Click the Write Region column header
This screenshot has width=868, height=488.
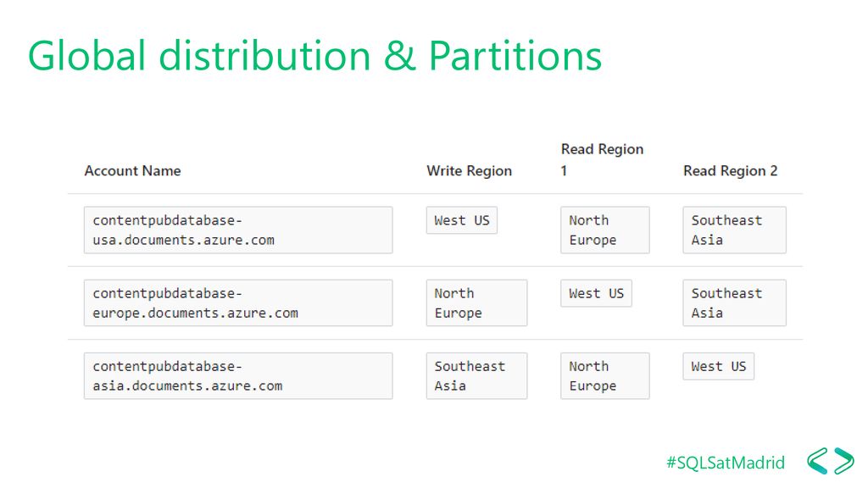(469, 171)
